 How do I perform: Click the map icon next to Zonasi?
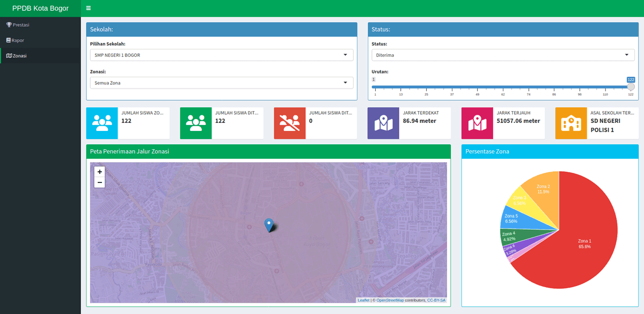click(9, 56)
